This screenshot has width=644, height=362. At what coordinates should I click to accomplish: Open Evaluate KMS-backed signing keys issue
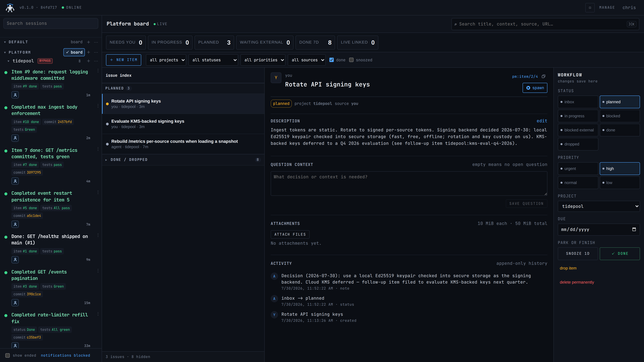[183, 124]
